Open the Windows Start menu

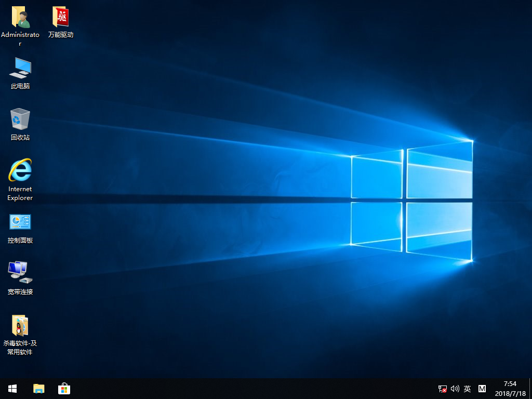pos(12,389)
